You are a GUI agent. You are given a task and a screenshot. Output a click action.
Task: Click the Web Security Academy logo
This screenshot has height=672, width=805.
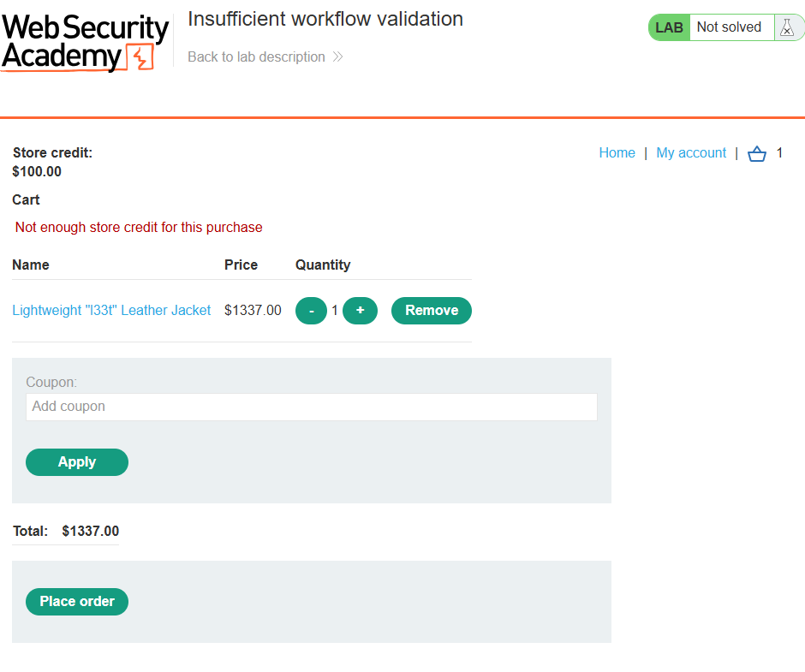[x=85, y=42]
